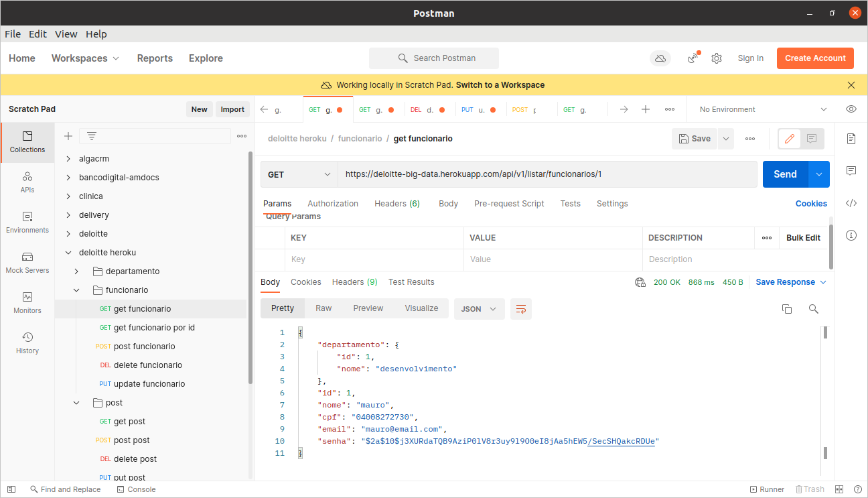This screenshot has width=868, height=498.
Task: Expand the algacrm collection
Action: (68, 159)
